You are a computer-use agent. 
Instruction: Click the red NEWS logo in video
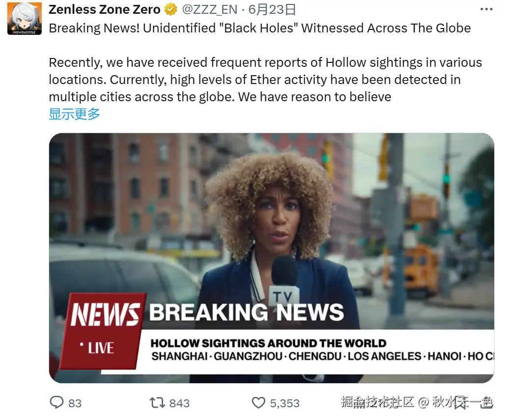[105, 314]
